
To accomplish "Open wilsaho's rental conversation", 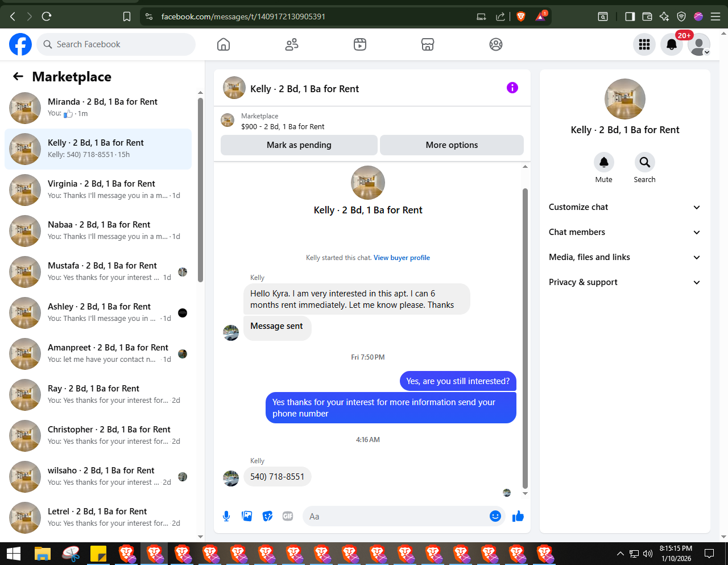I will click(98, 476).
